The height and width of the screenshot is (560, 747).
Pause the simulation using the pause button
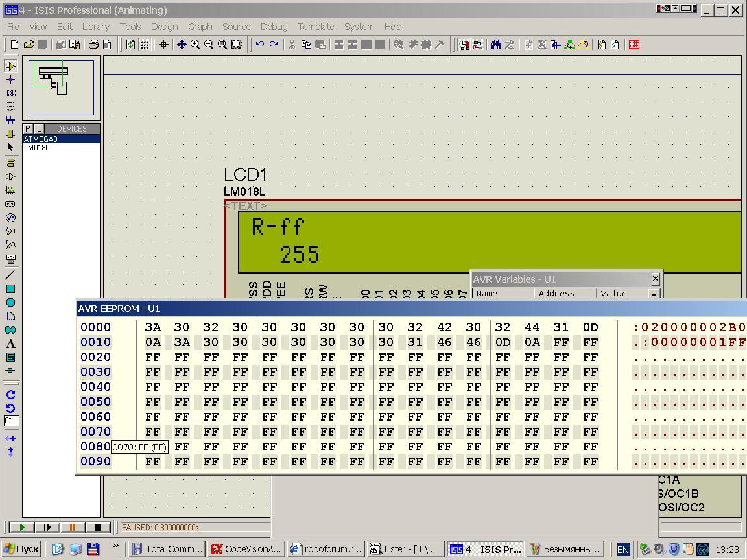click(x=72, y=528)
